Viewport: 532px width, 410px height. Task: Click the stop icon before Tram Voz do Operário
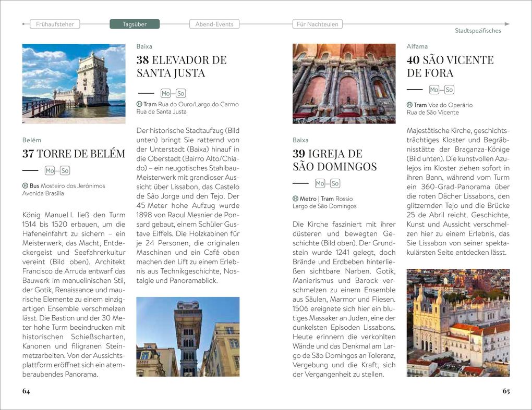[x=409, y=105]
